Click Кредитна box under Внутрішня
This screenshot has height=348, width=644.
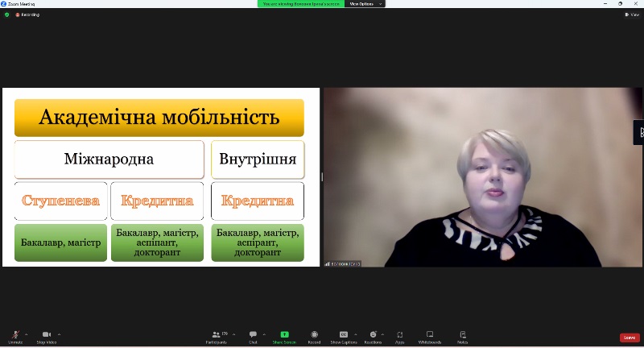coord(258,201)
